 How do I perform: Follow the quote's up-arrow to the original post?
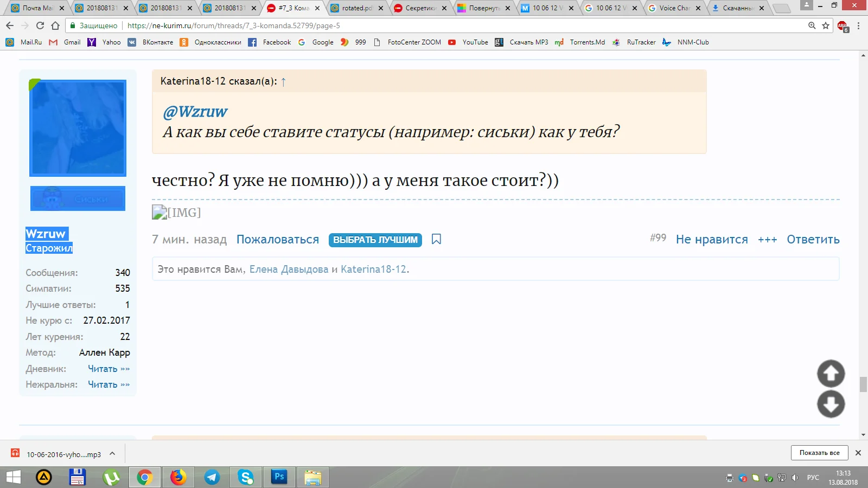point(283,82)
